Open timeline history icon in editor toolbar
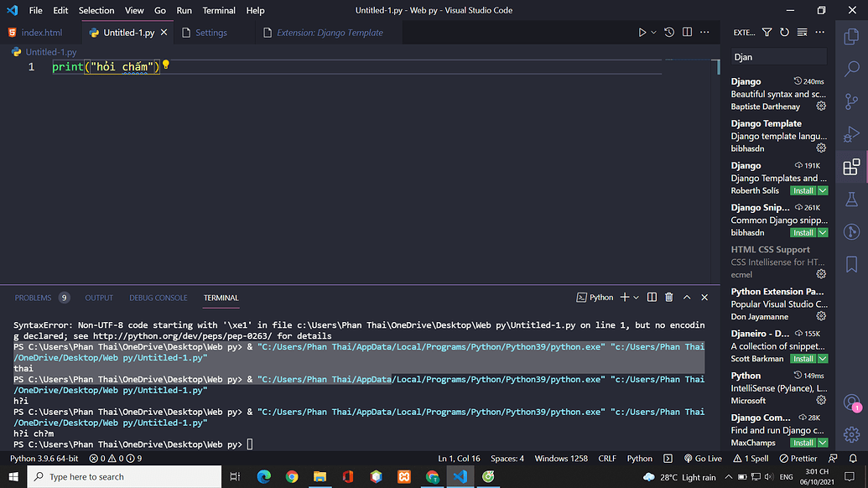 click(669, 33)
